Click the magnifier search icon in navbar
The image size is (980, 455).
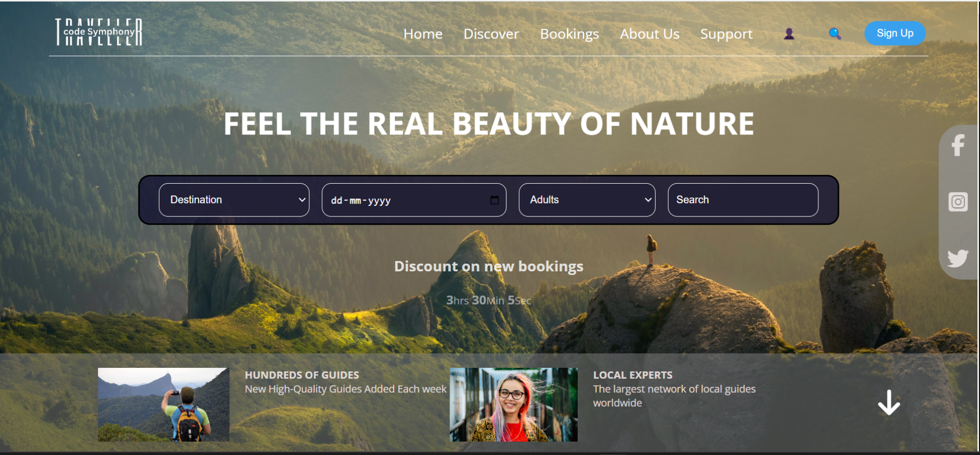tap(835, 34)
